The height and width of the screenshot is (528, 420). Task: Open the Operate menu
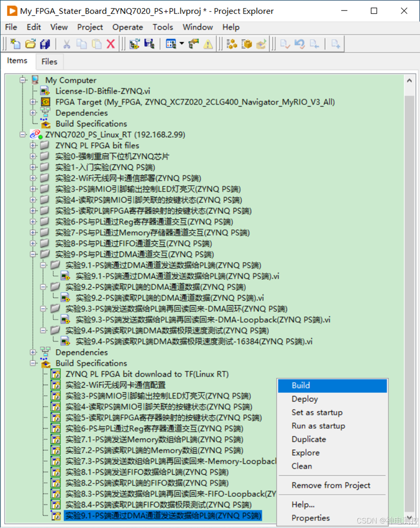click(128, 27)
